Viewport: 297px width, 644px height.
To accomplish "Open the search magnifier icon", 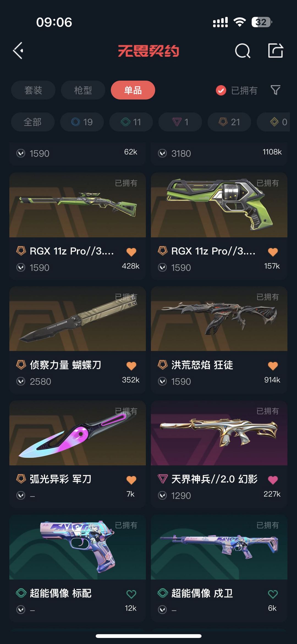I will tap(243, 51).
